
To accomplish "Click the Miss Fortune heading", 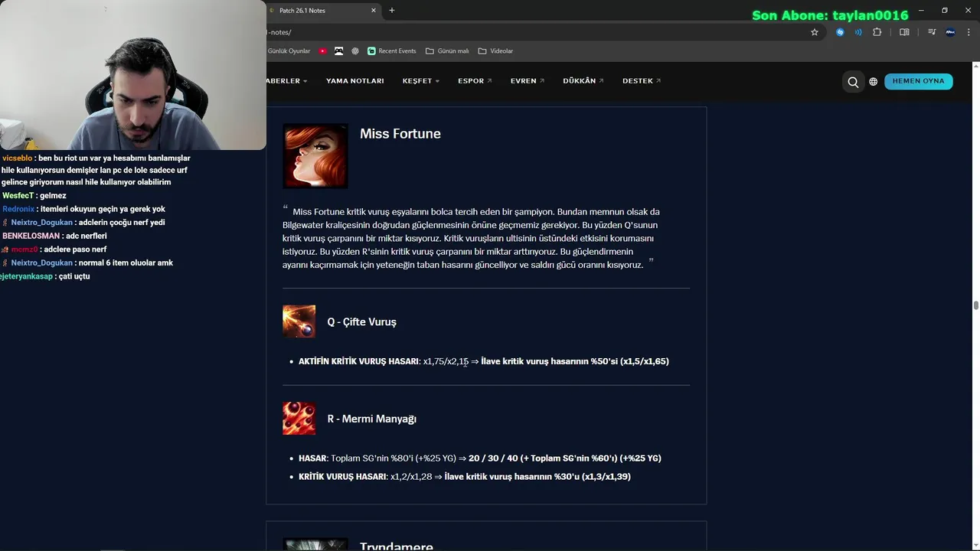I will (400, 134).
